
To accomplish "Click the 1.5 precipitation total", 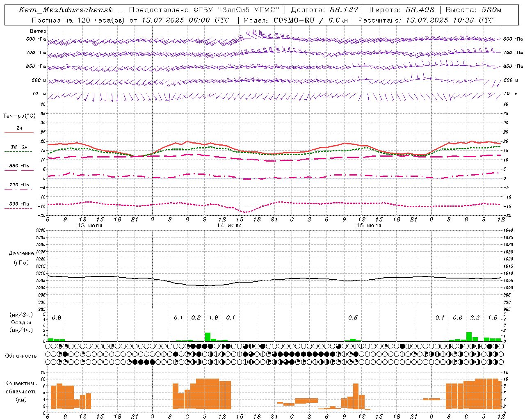I will point(492,318).
